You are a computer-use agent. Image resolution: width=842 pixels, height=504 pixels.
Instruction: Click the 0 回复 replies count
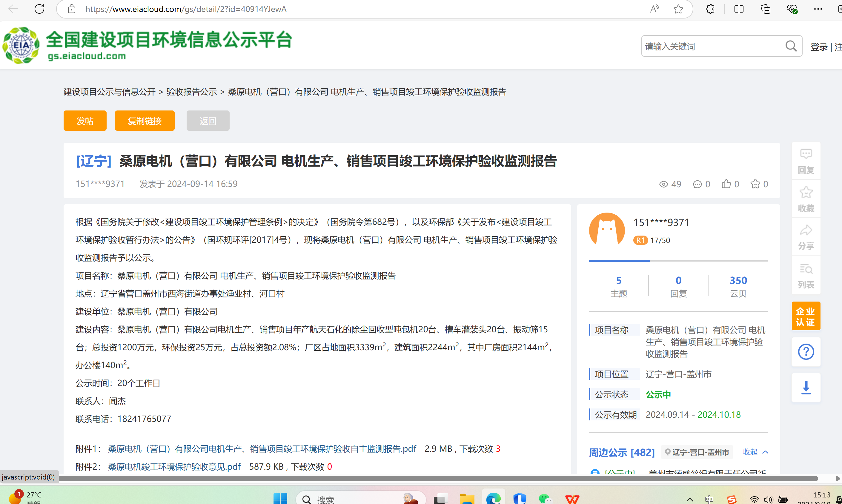point(678,286)
